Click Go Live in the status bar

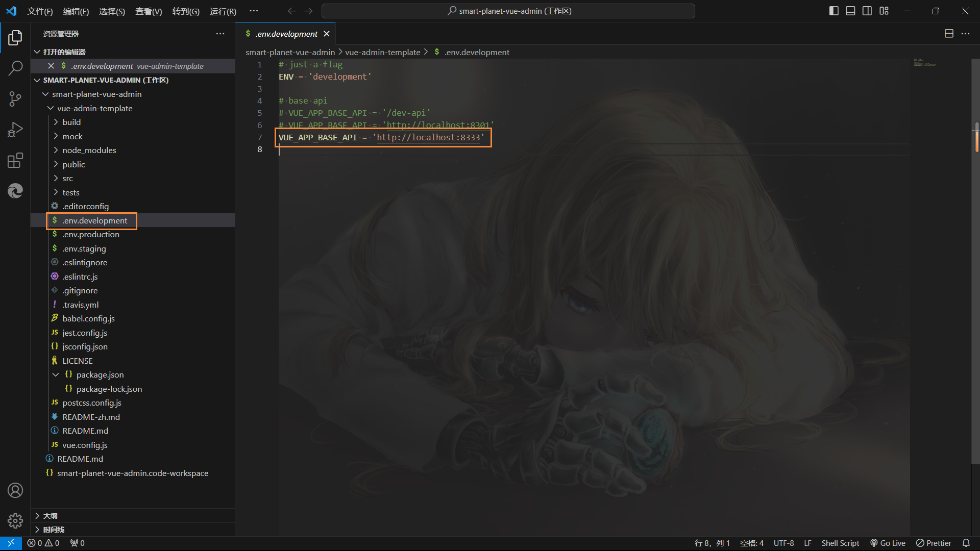[888, 543]
